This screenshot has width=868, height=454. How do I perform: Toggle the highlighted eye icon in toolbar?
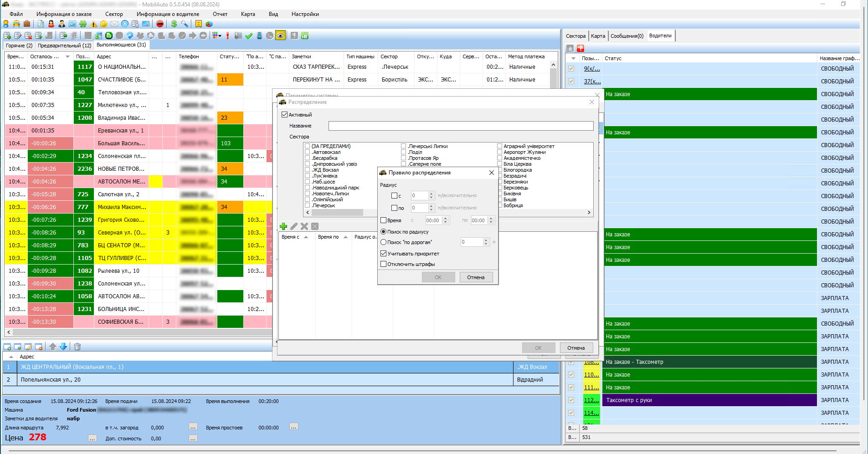[281, 36]
